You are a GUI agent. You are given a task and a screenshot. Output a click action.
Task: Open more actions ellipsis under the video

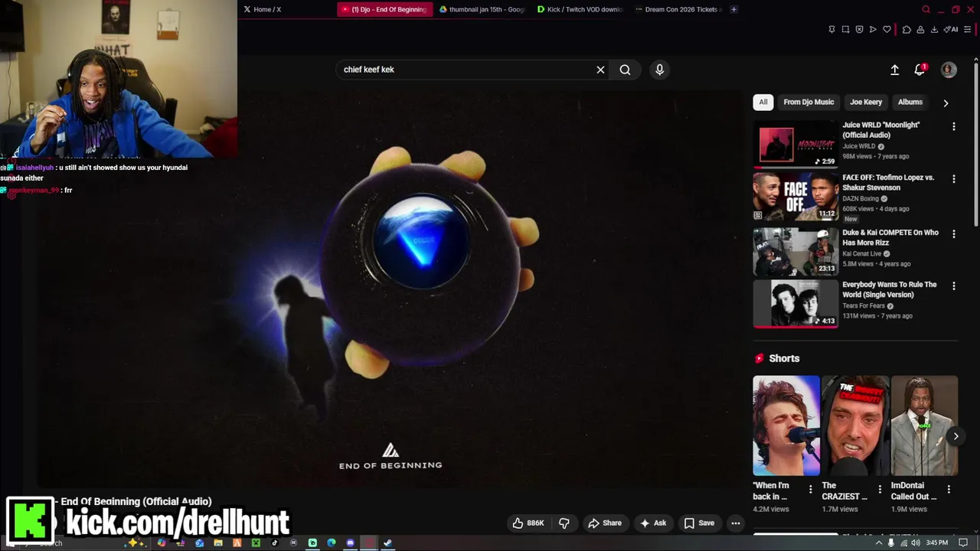(x=735, y=523)
